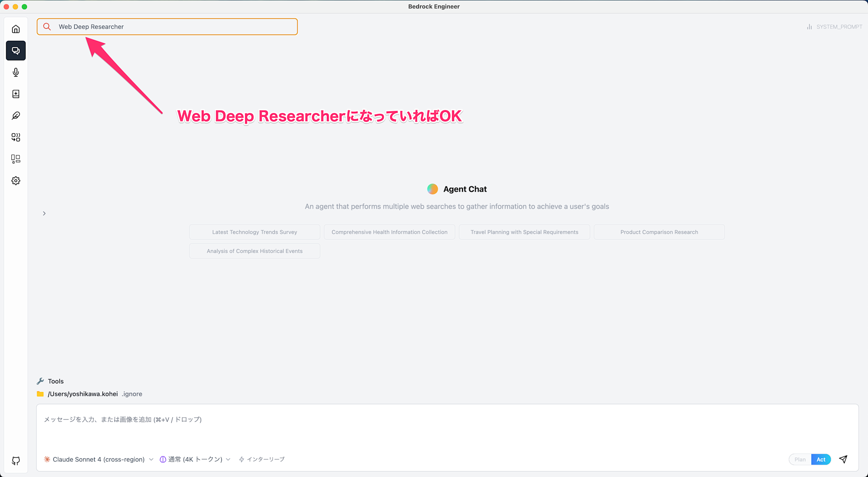Open the layout blocks sidebar page
This screenshot has width=868, height=477.
pyautogui.click(x=16, y=159)
